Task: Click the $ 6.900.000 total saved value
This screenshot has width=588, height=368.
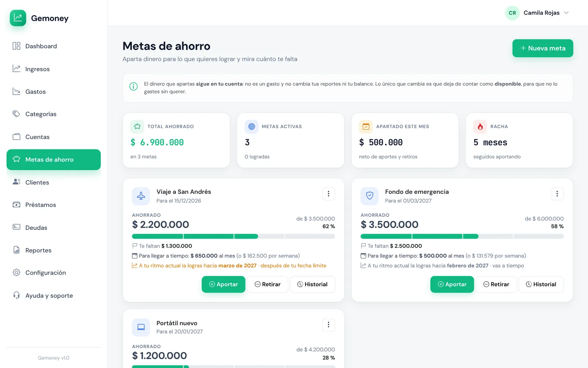Action: [x=157, y=142]
